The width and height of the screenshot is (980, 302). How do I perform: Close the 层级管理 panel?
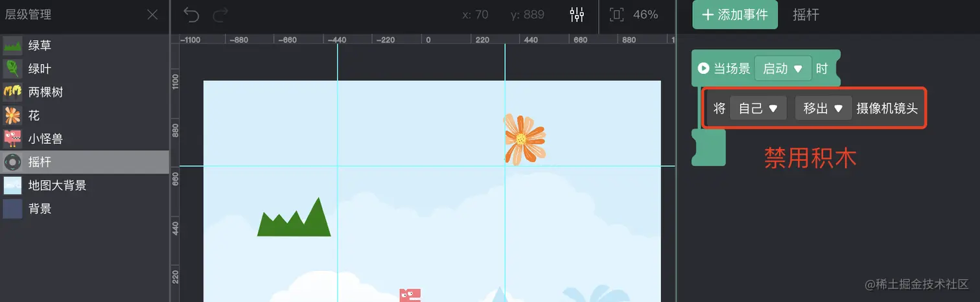[x=152, y=14]
